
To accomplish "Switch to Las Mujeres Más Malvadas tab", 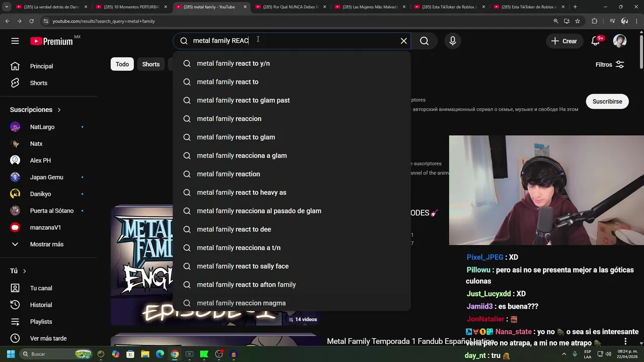I will pyautogui.click(x=370, y=7).
